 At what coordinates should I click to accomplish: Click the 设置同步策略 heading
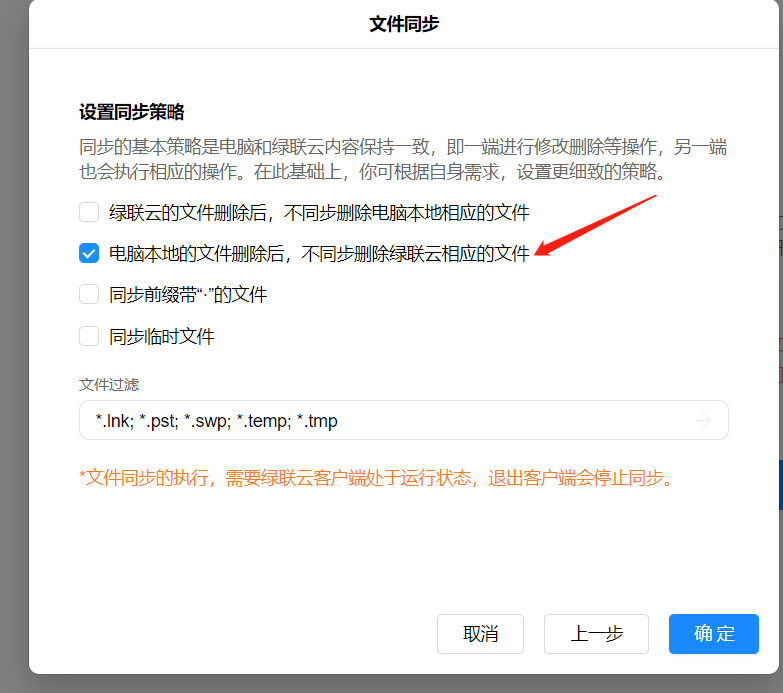tap(132, 112)
